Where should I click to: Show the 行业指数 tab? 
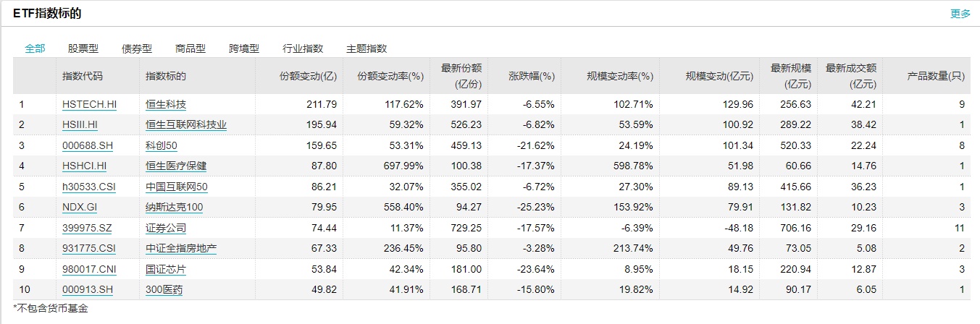[303, 48]
